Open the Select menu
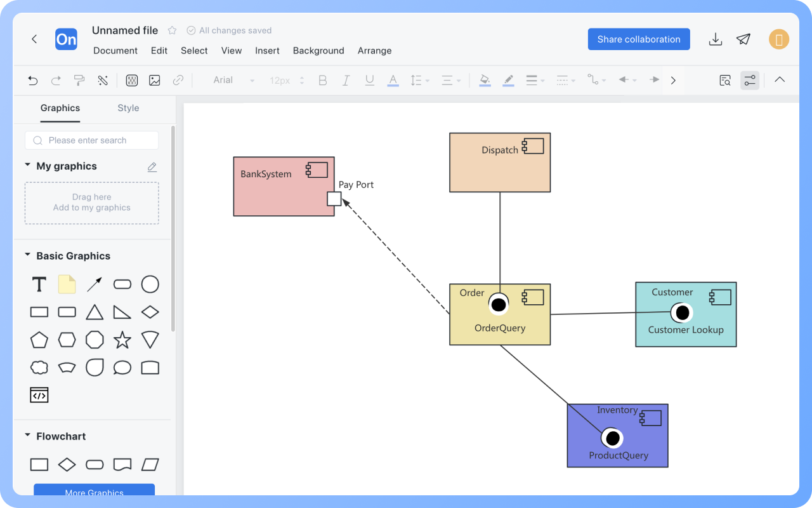This screenshot has width=812, height=508. [x=194, y=51]
